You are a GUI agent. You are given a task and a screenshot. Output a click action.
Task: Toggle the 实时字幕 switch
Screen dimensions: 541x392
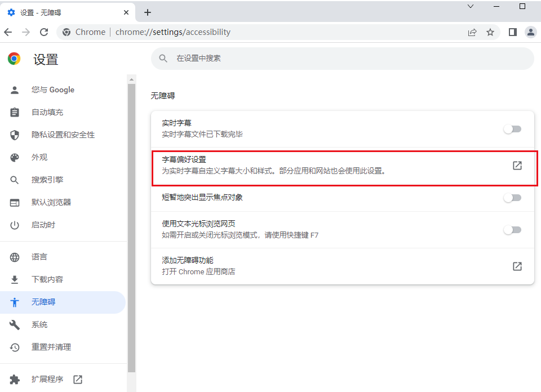click(x=512, y=130)
